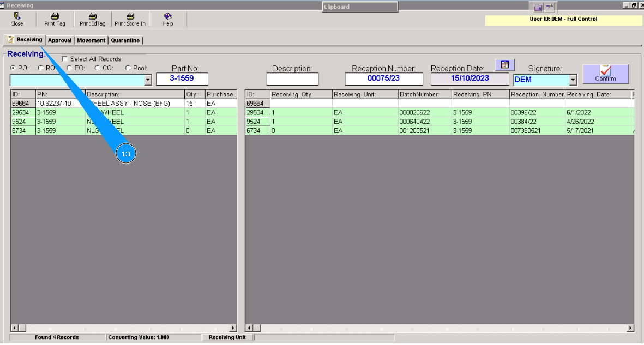The height and width of the screenshot is (345, 644).
Task: Click the Receiving_Date column header
Action: (x=598, y=94)
